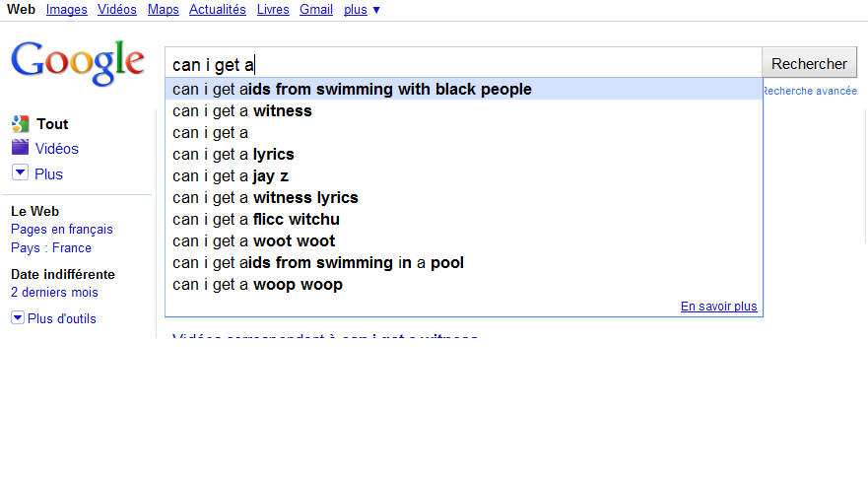Select the Tout search icon
This screenshot has height=479, width=868.
20,124
